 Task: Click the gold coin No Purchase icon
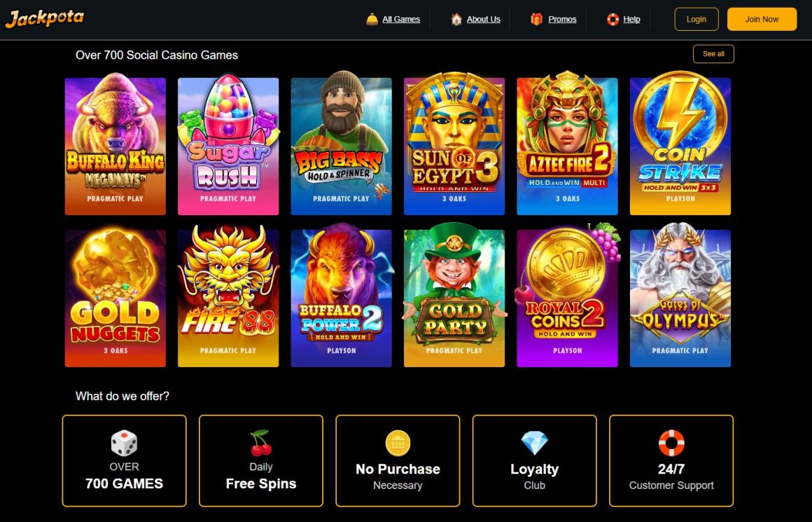click(x=398, y=444)
